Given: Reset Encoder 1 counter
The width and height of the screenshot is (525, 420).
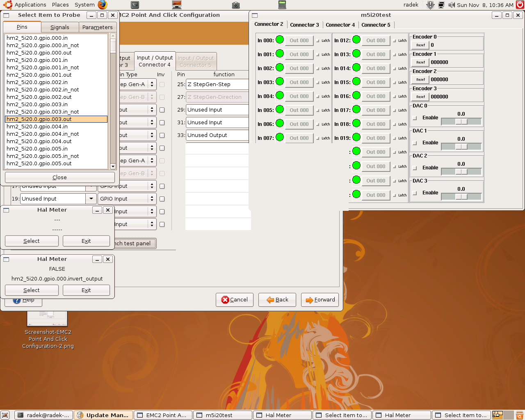Looking at the screenshot, I should coord(420,62).
